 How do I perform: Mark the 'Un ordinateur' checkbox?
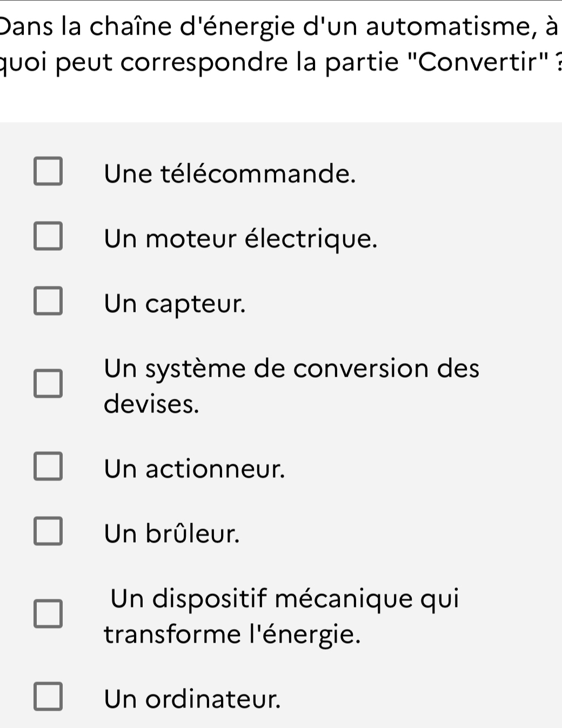[x=48, y=697]
